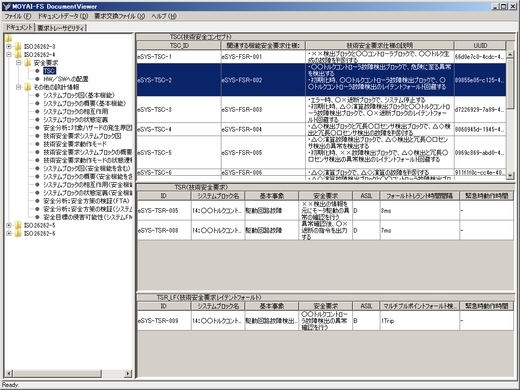The image size is (520, 390).
Task: Click the フォールトトレラント時間間隔 column header
Action: pos(419,196)
